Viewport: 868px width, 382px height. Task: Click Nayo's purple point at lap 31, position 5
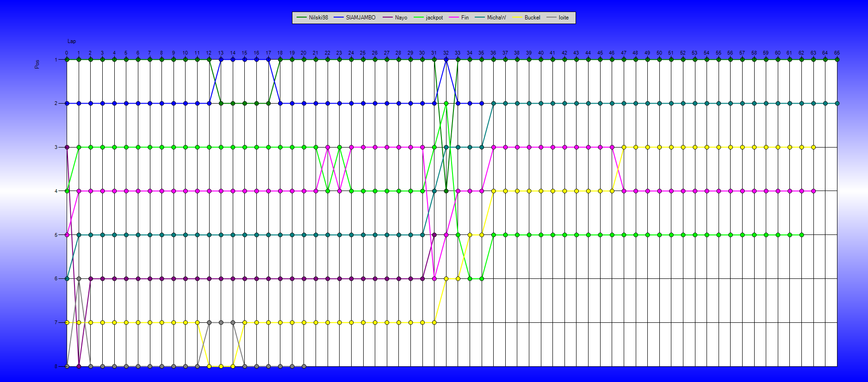[x=434, y=235]
